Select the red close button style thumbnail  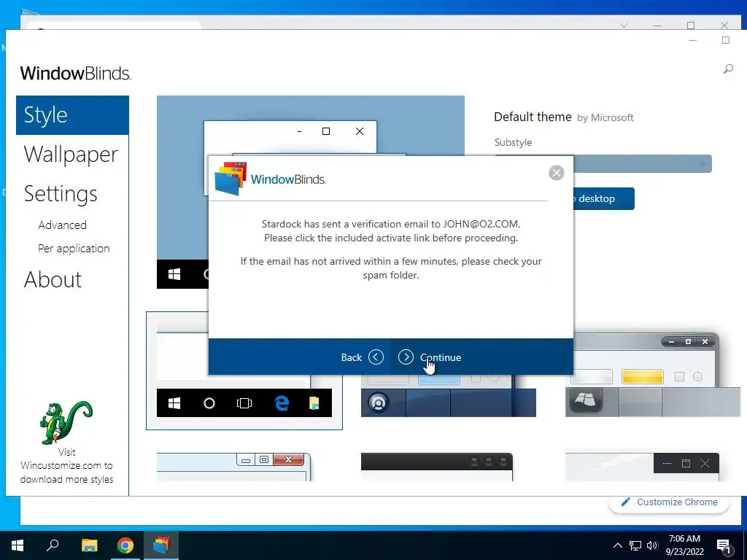point(234,467)
